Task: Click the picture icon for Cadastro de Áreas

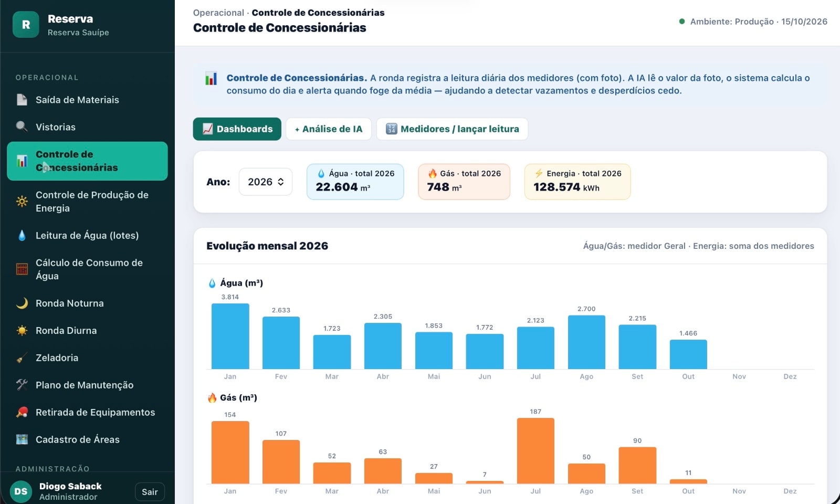Action: 22,439
